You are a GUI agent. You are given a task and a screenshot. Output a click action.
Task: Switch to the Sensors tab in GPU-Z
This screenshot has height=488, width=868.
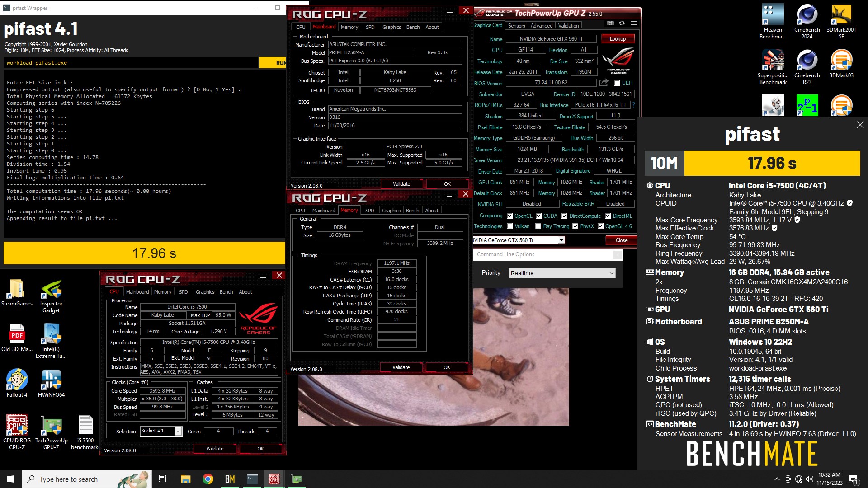click(x=516, y=26)
